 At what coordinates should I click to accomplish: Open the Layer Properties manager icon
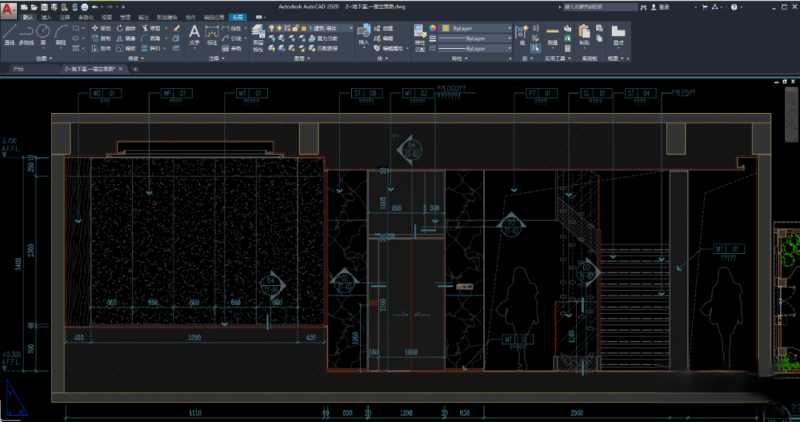[259, 32]
